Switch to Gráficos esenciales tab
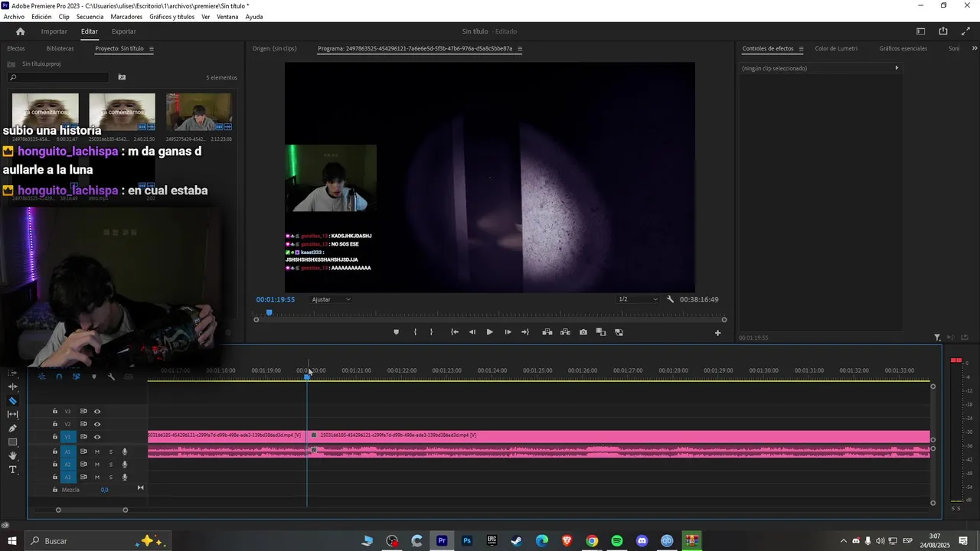The width and height of the screenshot is (980, 551). pos(903,49)
